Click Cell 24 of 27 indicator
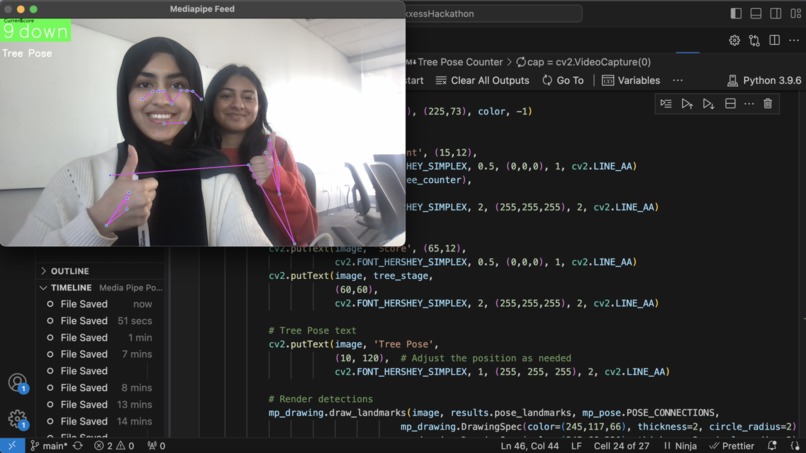This screenshot has height=453, width=806. (622, 446)
